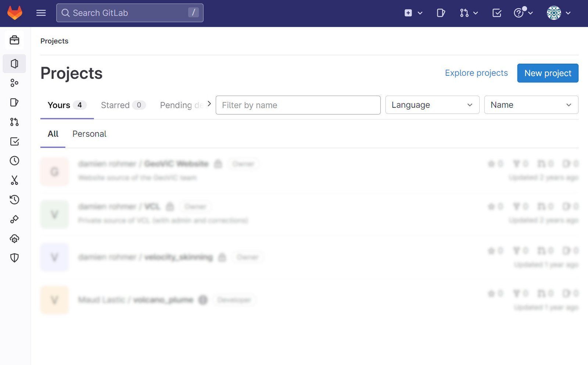
Task: Click the Snippets scissors icon
Action: pos(14,180)
